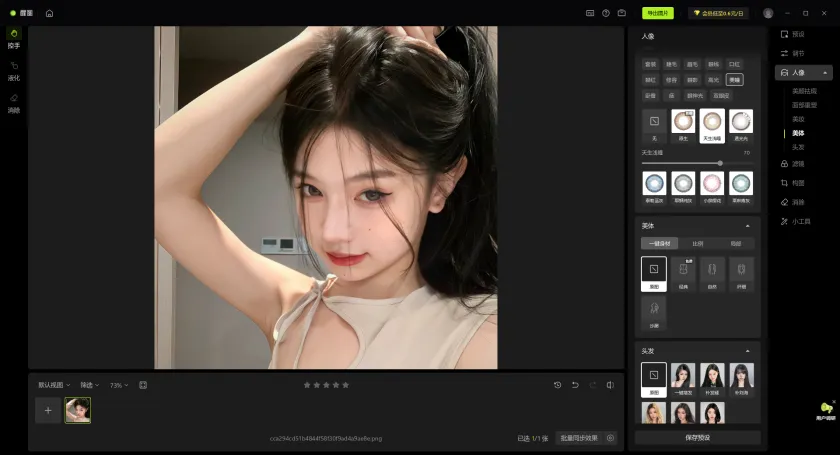Jump to 美妆 in the sidebar
The height and width of the screenshot is (455, 840).
798,119
